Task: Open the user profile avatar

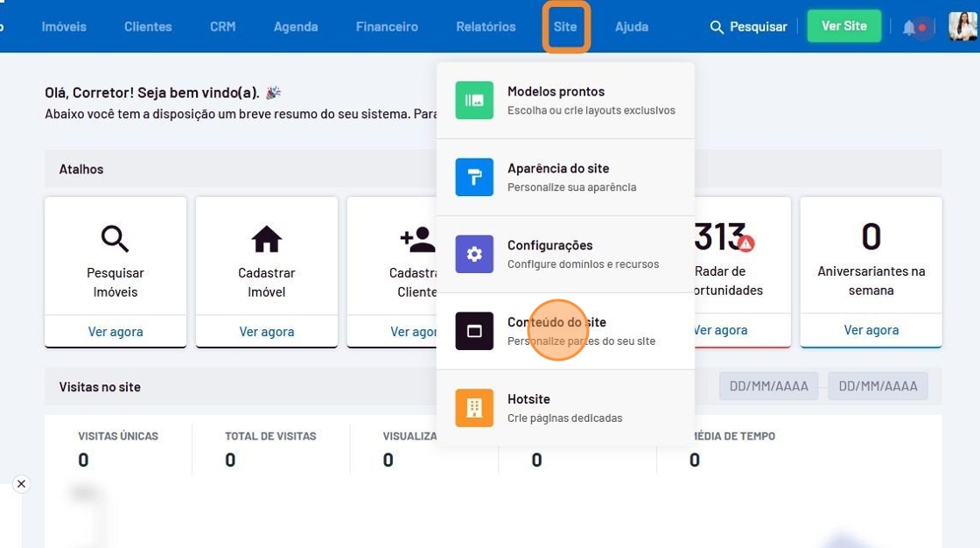Action: point(962,27)
